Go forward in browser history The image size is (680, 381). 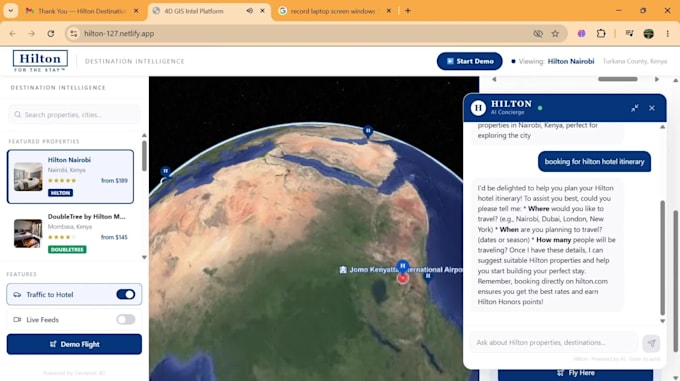point(31,33)
